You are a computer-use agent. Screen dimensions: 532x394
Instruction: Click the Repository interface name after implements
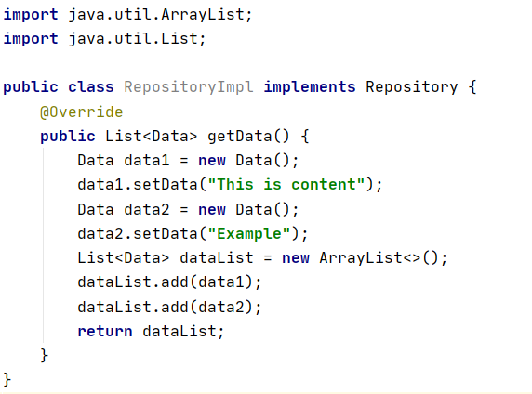[411, 87]
